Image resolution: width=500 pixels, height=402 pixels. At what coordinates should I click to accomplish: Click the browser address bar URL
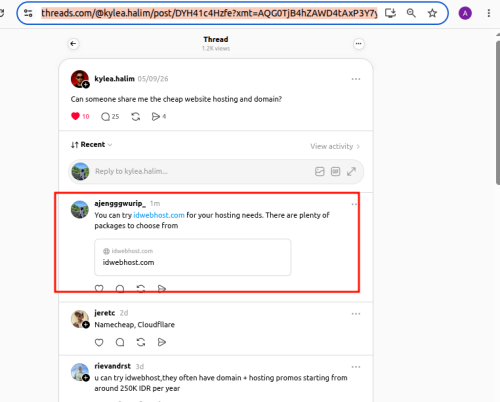209,13
